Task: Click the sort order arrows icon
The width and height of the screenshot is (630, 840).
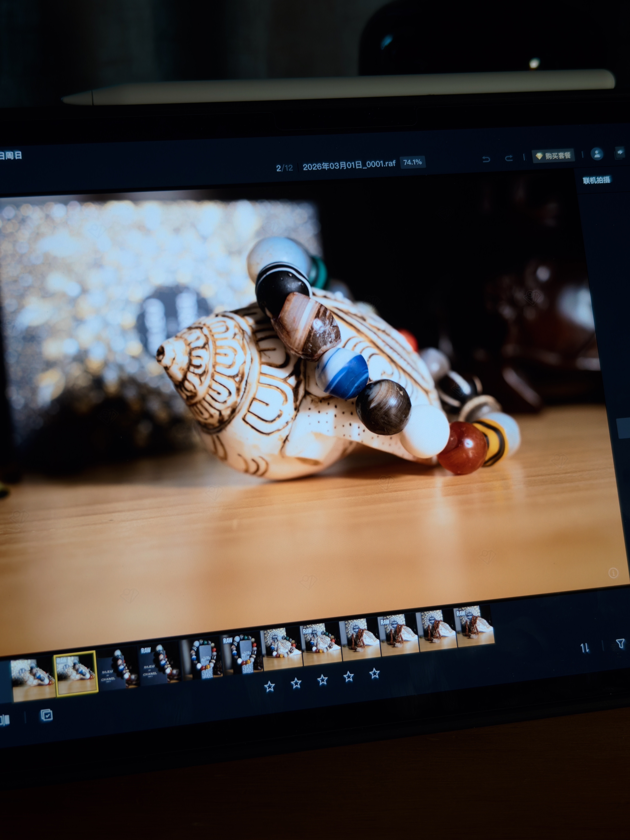Action: point(585,648)
